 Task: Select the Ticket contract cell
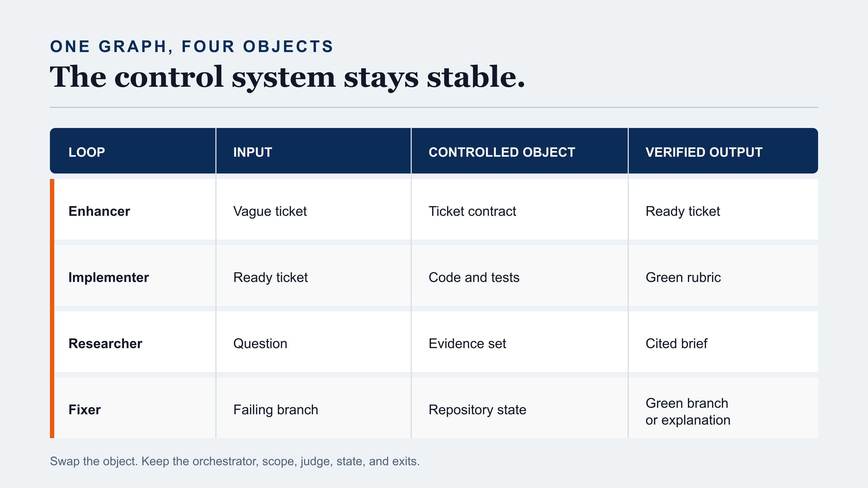pos(472,211)
